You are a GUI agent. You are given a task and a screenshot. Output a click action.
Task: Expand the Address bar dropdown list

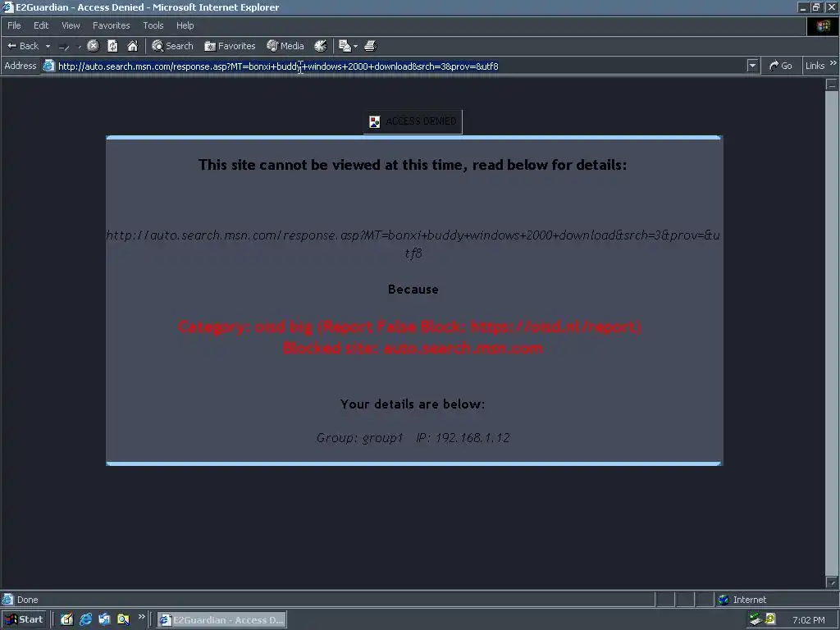(x=752, y=66)
